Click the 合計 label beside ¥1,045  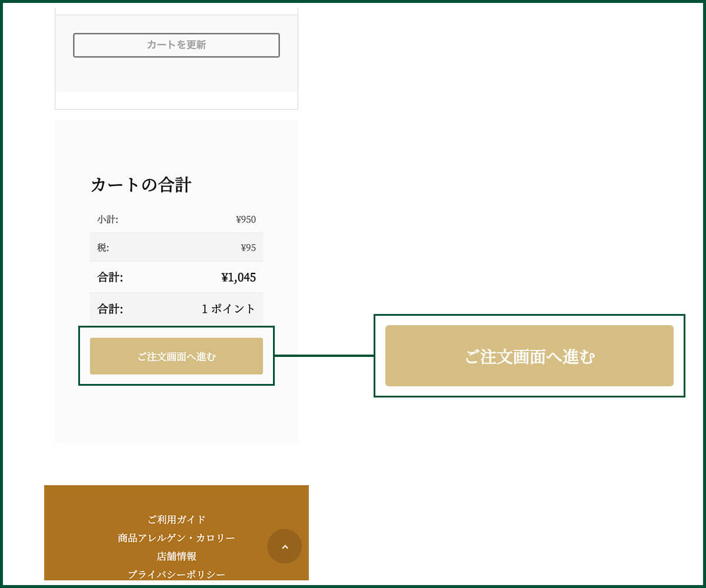point(110,278)
